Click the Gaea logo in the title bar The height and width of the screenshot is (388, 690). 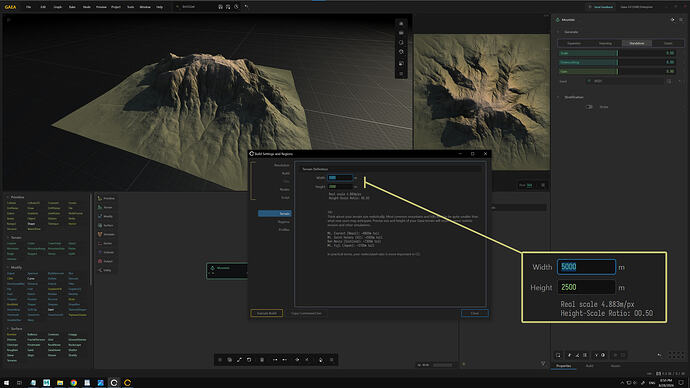(x=10, y=7)
